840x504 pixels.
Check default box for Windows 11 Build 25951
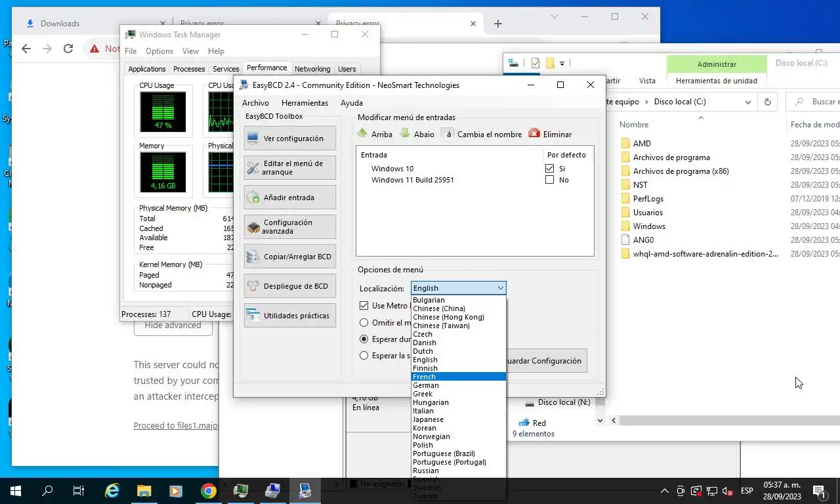[550, 180]
